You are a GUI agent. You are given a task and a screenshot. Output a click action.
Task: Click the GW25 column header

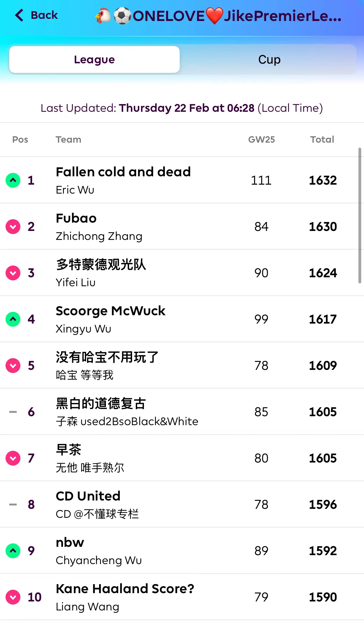tap(261, 140)
